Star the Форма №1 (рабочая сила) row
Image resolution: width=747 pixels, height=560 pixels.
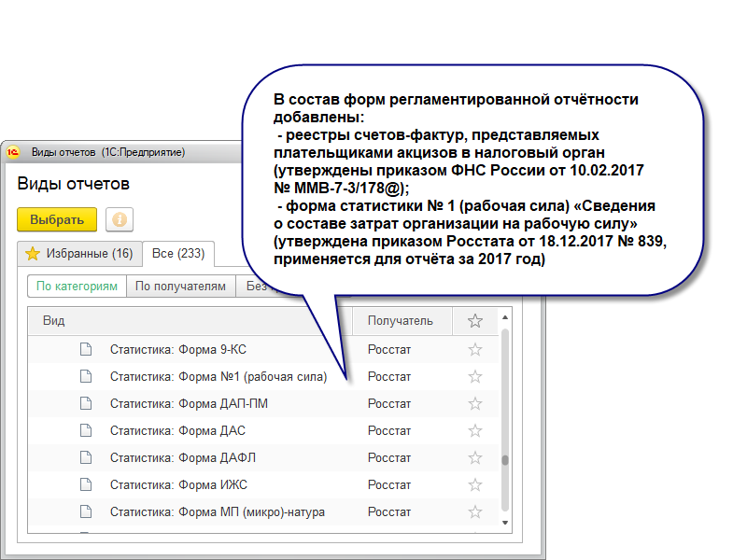tap(475, 377)
